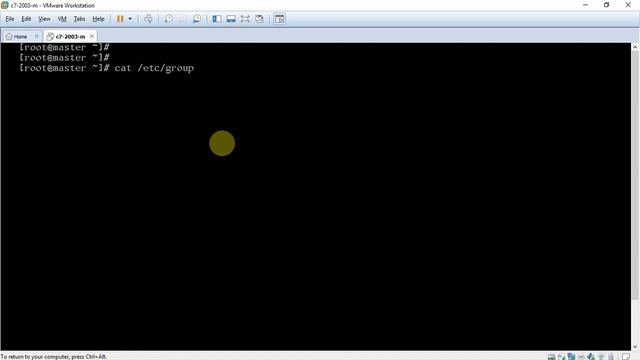Open the Tabs menu
Viewport: 640px width, 360px height.
click(79, 19)
